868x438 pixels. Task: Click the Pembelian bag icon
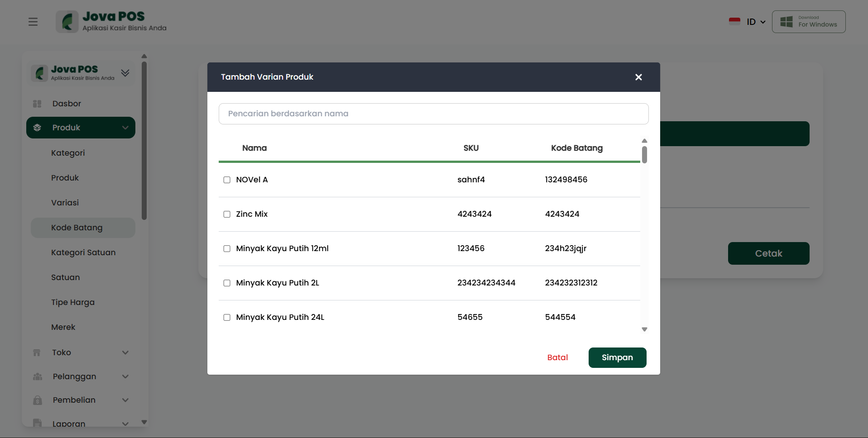click(x=38, y=400)
